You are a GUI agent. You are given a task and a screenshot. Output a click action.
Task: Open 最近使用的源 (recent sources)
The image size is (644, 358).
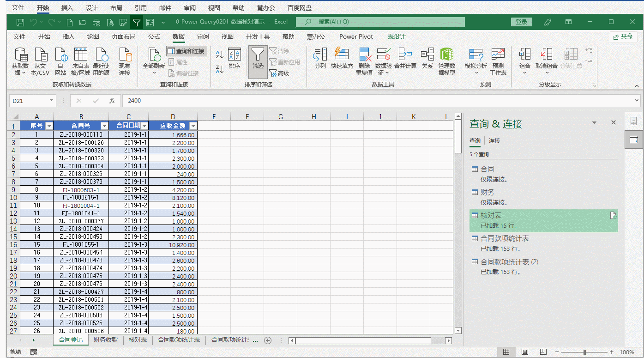click(101, 61)
